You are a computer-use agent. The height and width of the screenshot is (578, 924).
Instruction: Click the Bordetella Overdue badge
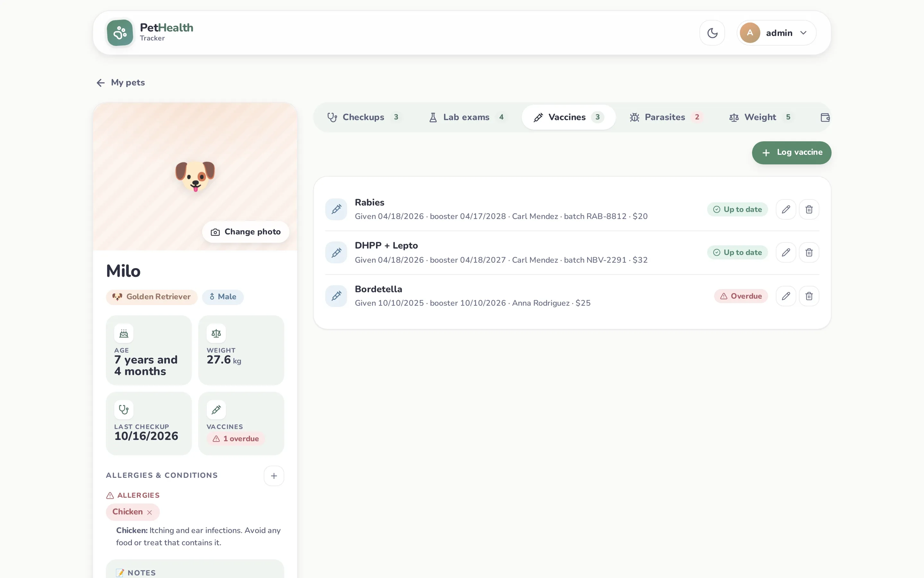(x=741, y=296)
